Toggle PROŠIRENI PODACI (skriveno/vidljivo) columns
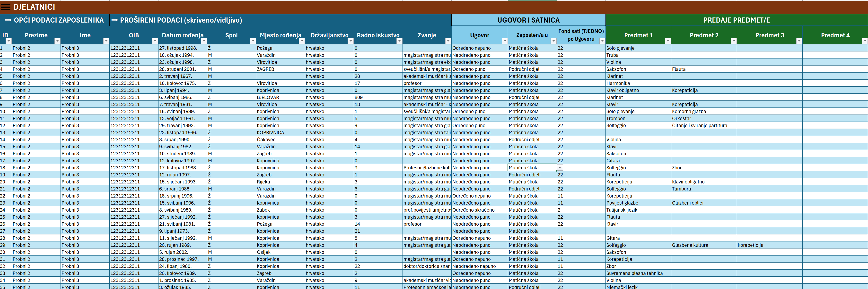This screenshot has width=868, height=289. tap(177, 20)
